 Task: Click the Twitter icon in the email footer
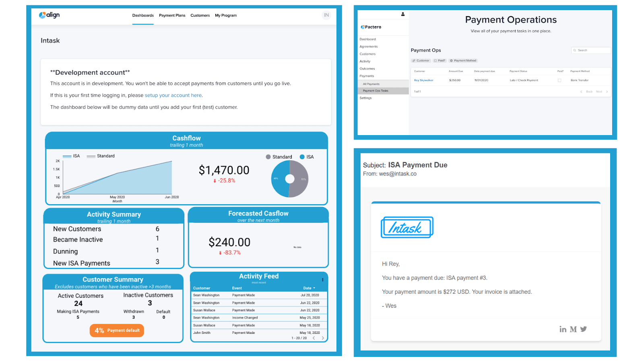[584, 329]
